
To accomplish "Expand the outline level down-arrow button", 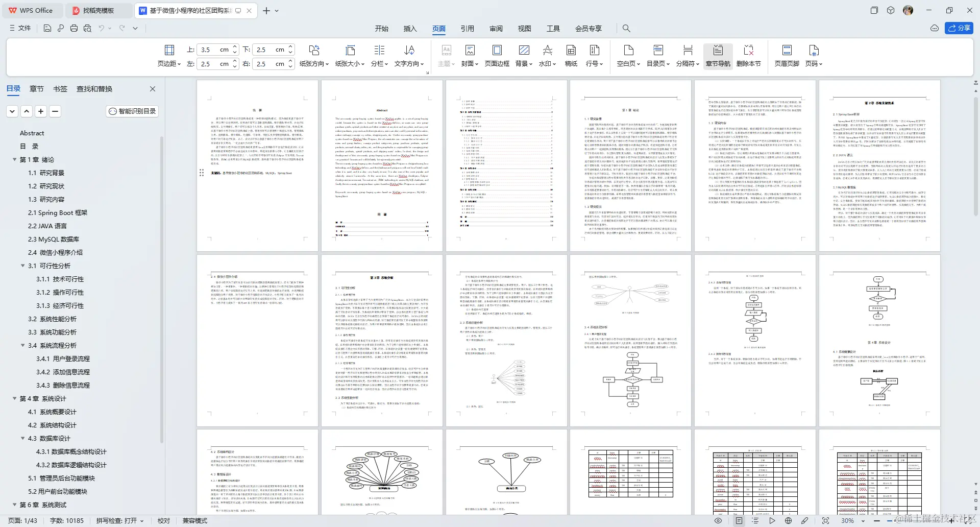I will pos(12,111).
